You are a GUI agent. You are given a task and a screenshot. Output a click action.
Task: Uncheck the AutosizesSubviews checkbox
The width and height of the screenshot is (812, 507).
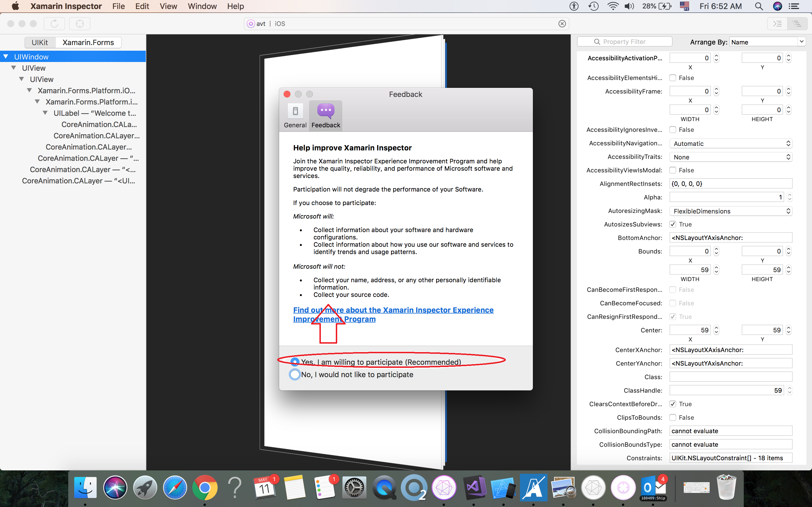point(673,224)
